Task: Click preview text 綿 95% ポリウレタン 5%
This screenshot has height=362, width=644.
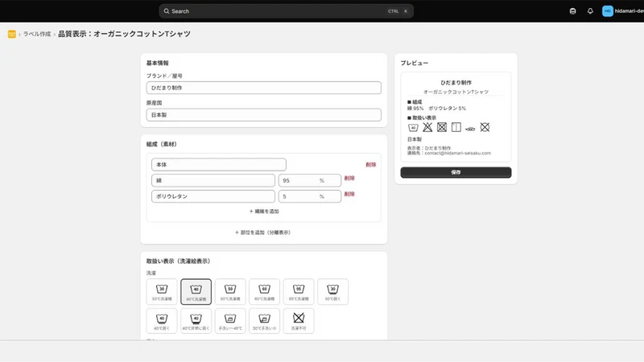Action: pyautogui.click(x=436, y=109)
